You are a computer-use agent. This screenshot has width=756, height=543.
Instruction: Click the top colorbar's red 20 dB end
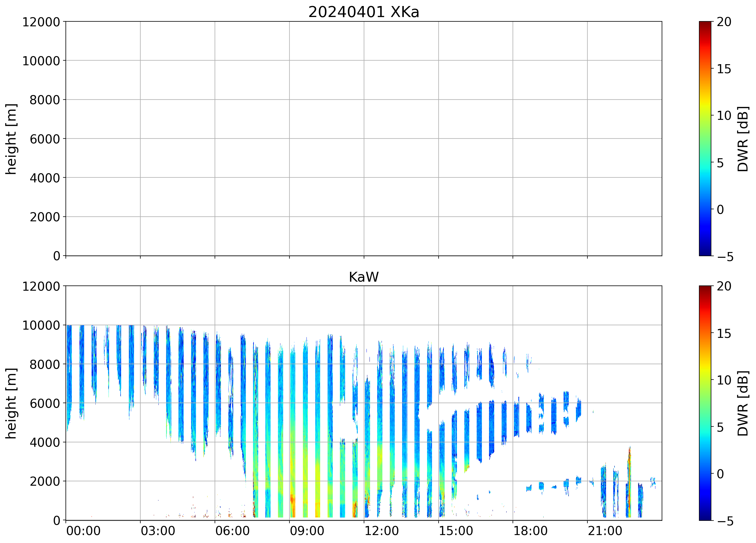click(x=705, y=24)
